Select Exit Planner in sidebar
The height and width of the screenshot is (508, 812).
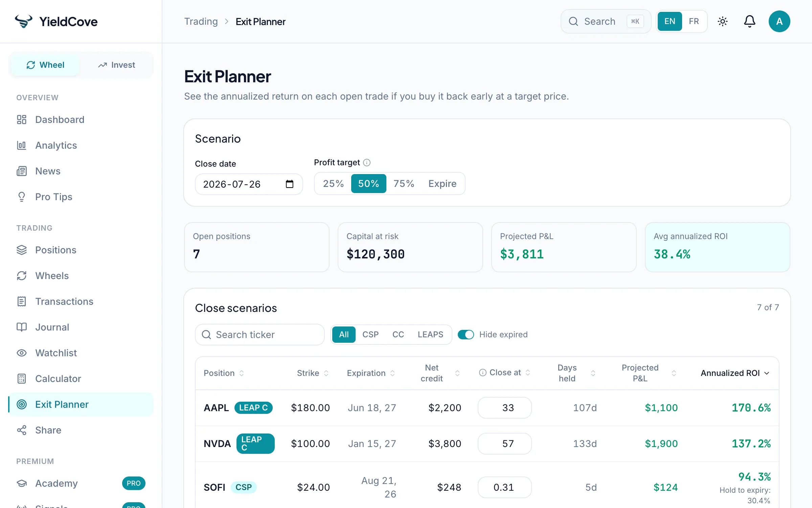pyautogui.click(x=81, y=404)
